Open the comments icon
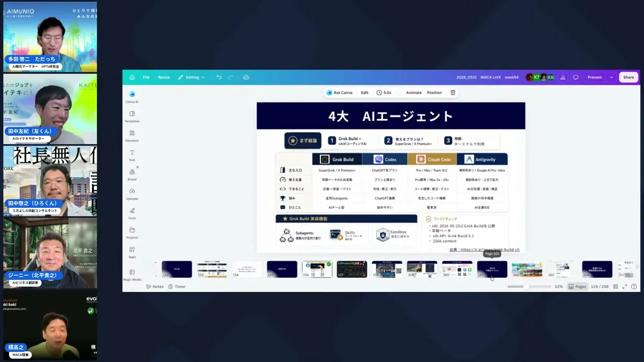This screenshot has height=362, width=644. 576,77
